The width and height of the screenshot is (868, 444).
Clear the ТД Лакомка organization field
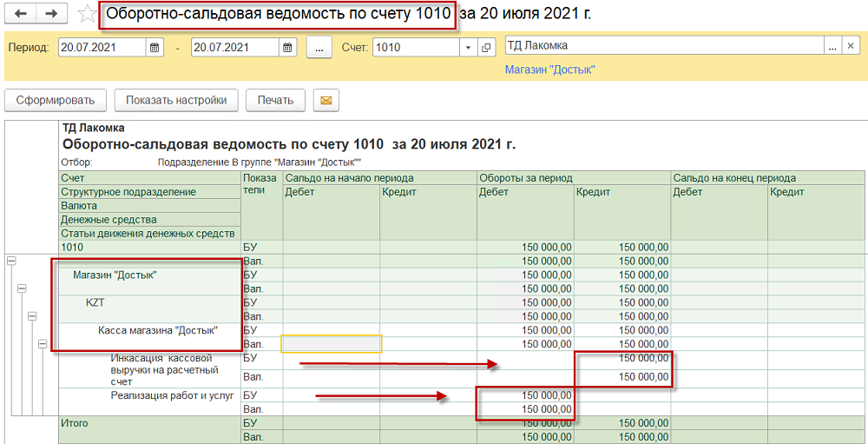click(852, 46)
